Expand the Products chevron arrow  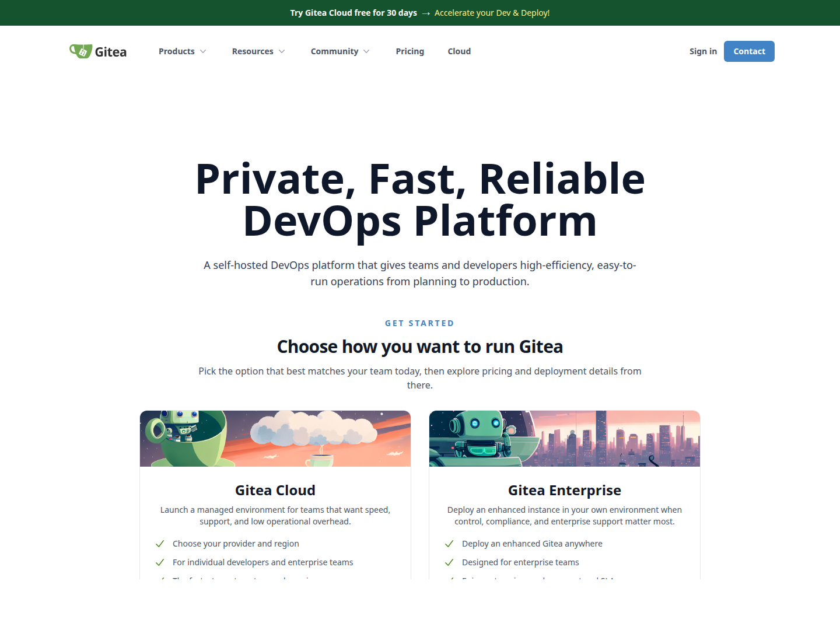click(203, 51)
